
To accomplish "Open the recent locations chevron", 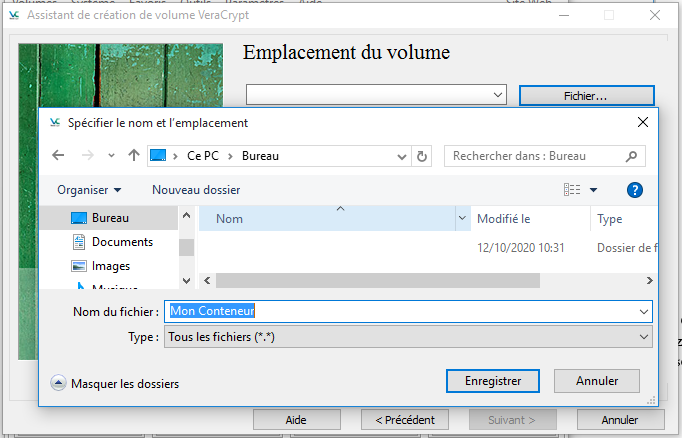I will coord(111,156).
